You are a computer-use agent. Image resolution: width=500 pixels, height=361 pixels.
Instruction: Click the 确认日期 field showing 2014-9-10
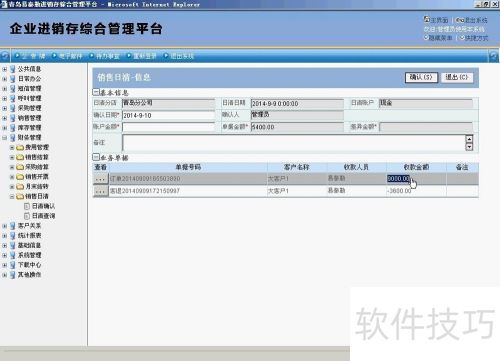169,115
